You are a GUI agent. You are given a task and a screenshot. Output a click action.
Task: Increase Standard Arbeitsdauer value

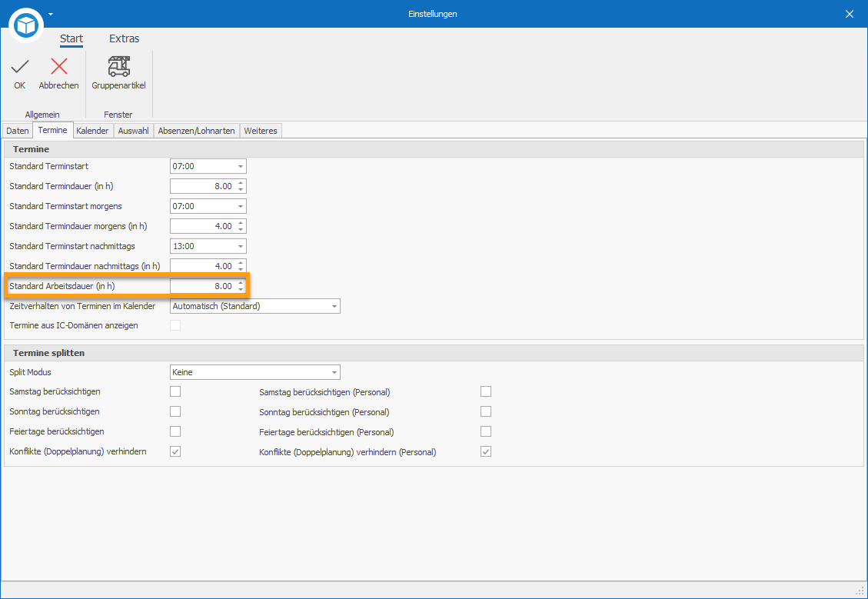240,283
